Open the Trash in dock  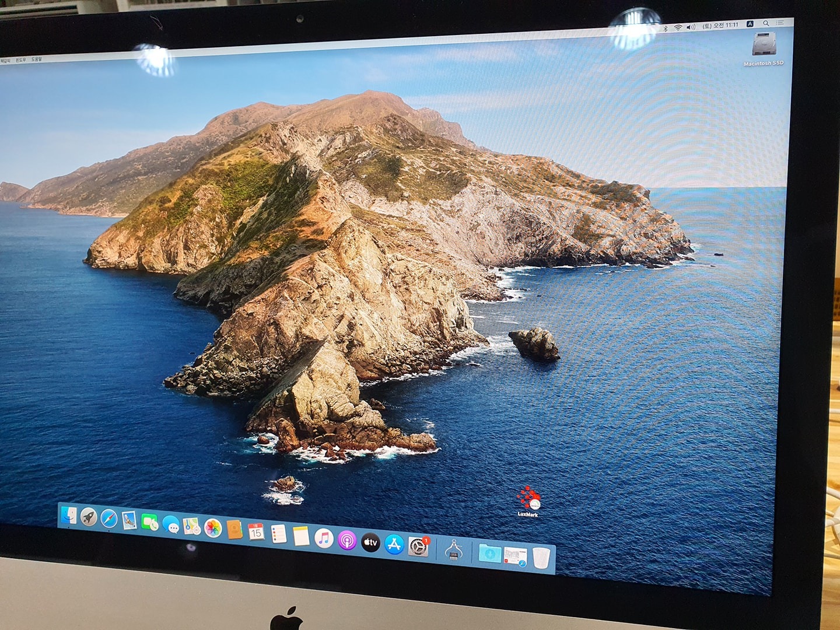click(541, 558)
